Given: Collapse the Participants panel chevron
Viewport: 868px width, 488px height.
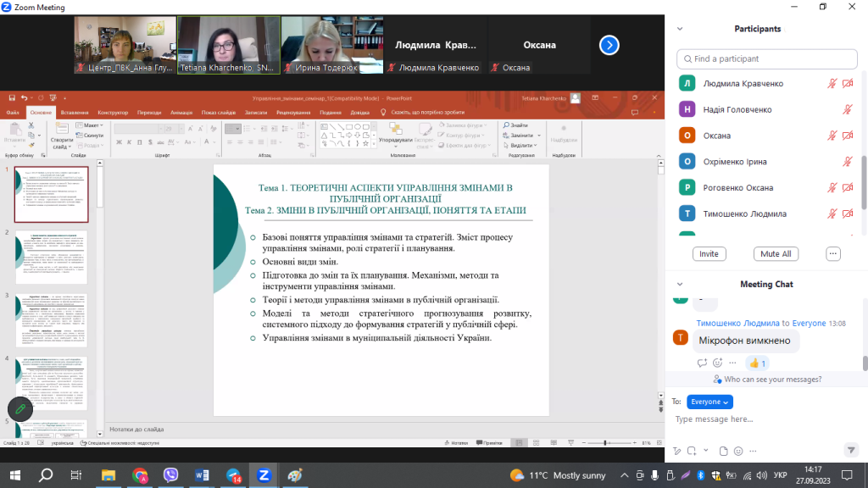Looking at the screenshot, I should point(679,29).
